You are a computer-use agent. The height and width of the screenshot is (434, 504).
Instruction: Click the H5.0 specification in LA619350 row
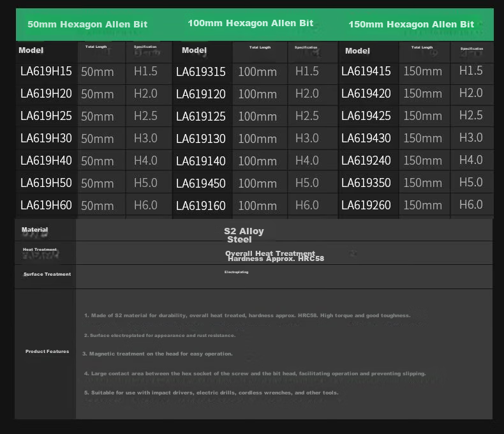pos(471,182)
